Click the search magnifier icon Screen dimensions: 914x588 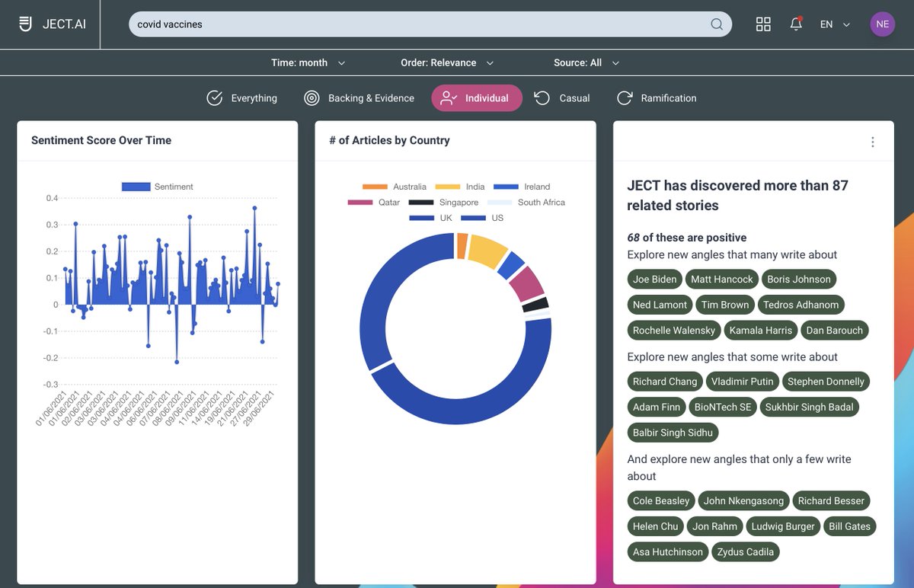[717, 24]
